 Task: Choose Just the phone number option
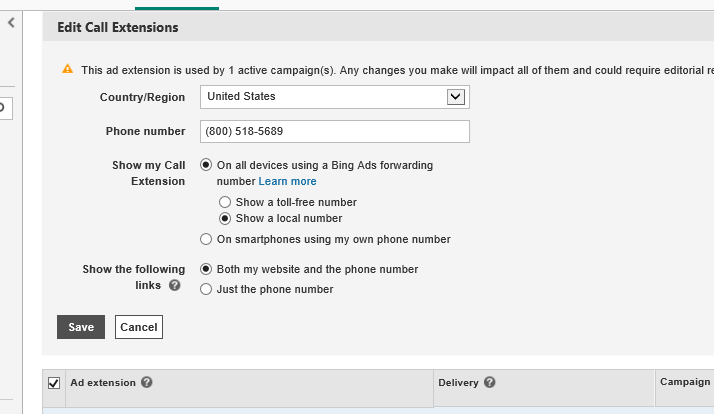[207, 289]
